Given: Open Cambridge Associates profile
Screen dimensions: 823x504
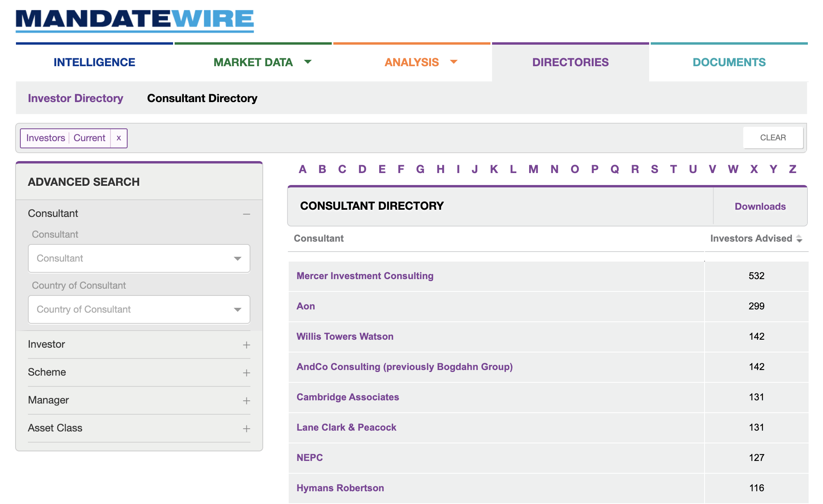Looking at the screenshot, I should point(348,397).
